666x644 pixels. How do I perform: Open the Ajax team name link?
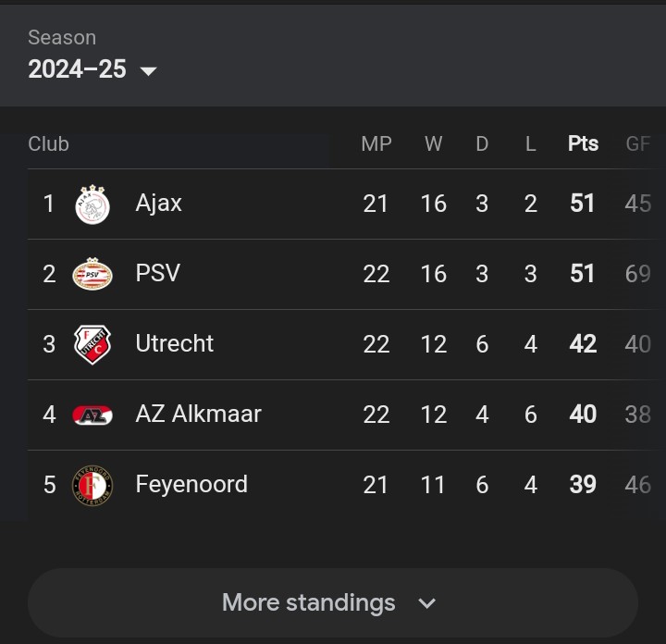(x=158, y=203)
